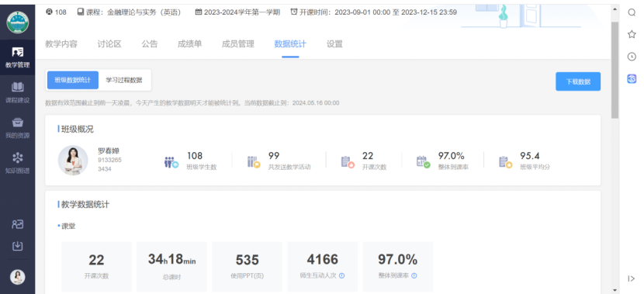Viewport: 644px width, 294px height.
Task: Click the page vertical scrollbar thumb
Action: [615, 70]
